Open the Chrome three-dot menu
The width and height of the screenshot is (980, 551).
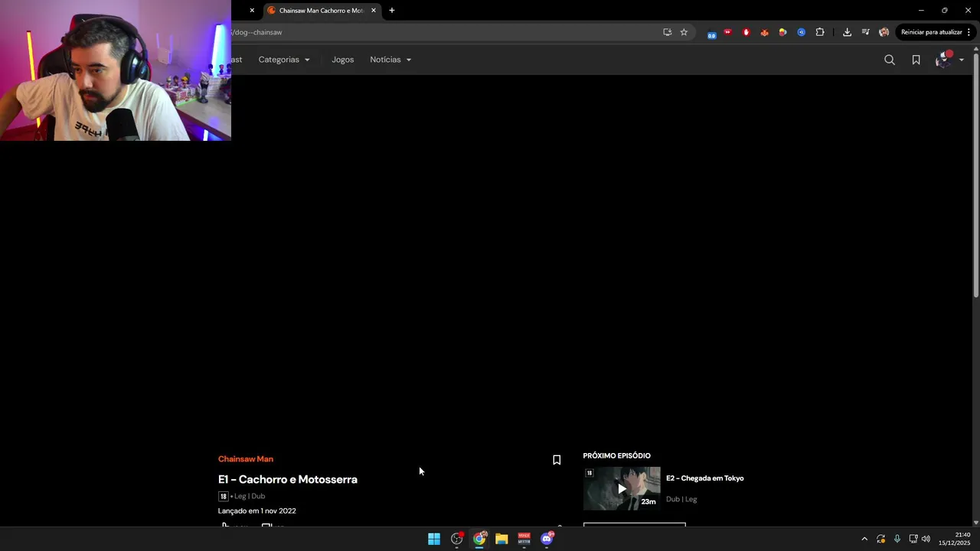coord(969,32)
